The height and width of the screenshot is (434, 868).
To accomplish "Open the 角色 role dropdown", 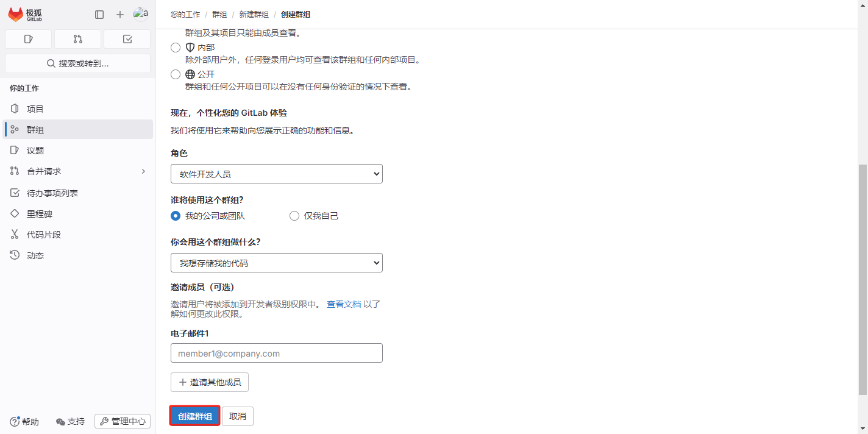I will click(276, 174).
